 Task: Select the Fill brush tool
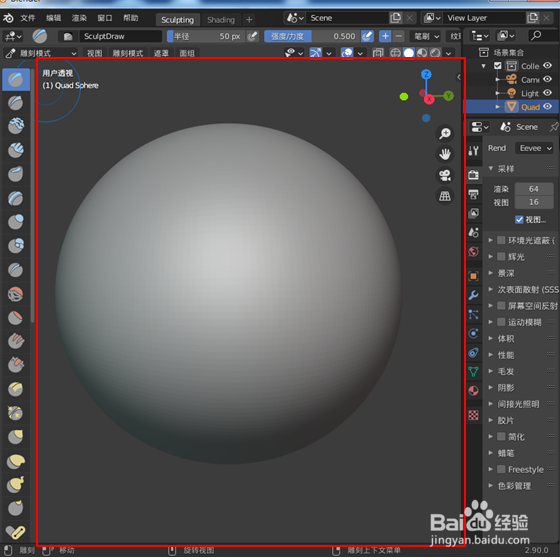[16, 341]
